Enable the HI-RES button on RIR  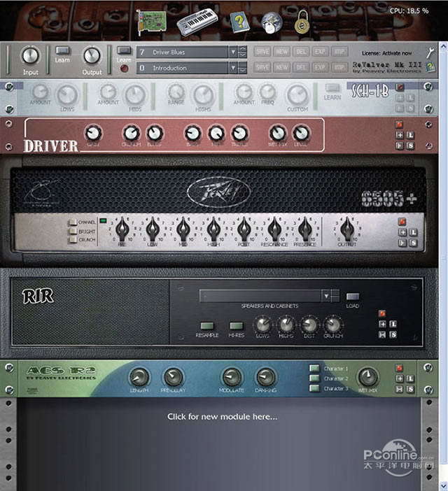coord(236,326)
